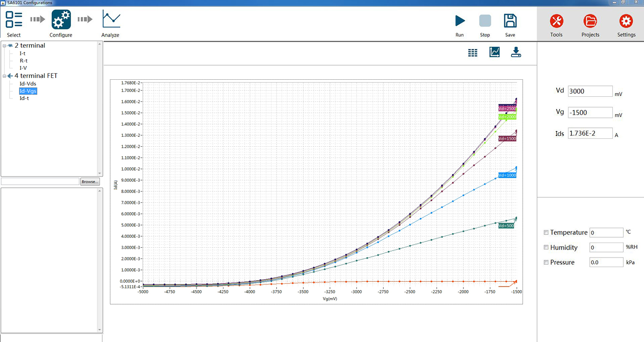This screenshot has height=342, width=644.
Task: Click the 4 terminal FET category label
Action: pyautogui.click(x=36, y=76)
